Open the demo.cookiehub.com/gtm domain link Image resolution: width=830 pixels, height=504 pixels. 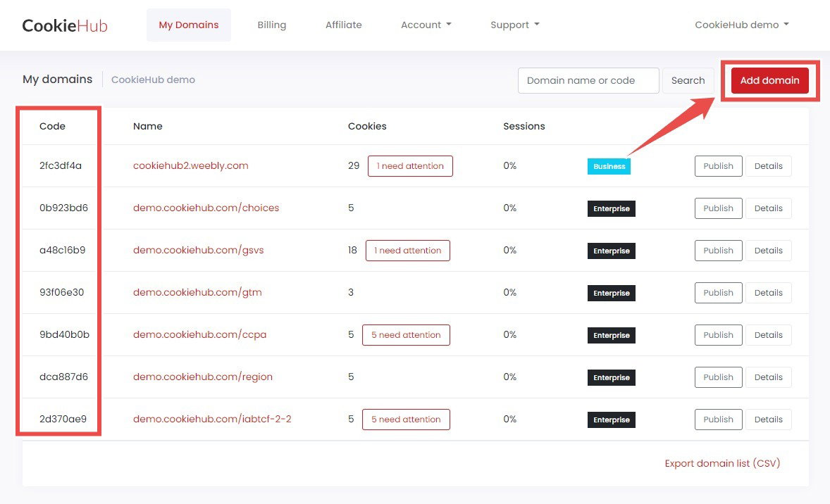[x=197, y=292]
